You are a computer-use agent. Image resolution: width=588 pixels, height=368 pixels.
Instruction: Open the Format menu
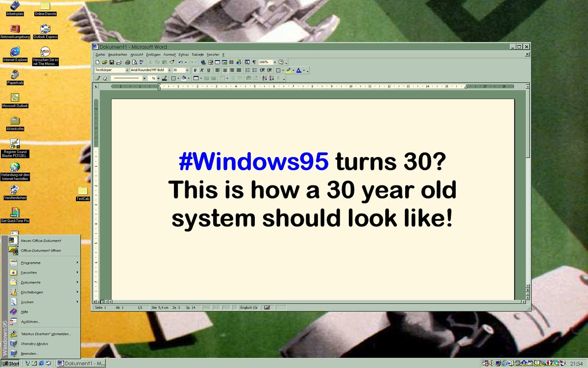tap(170, 54)
